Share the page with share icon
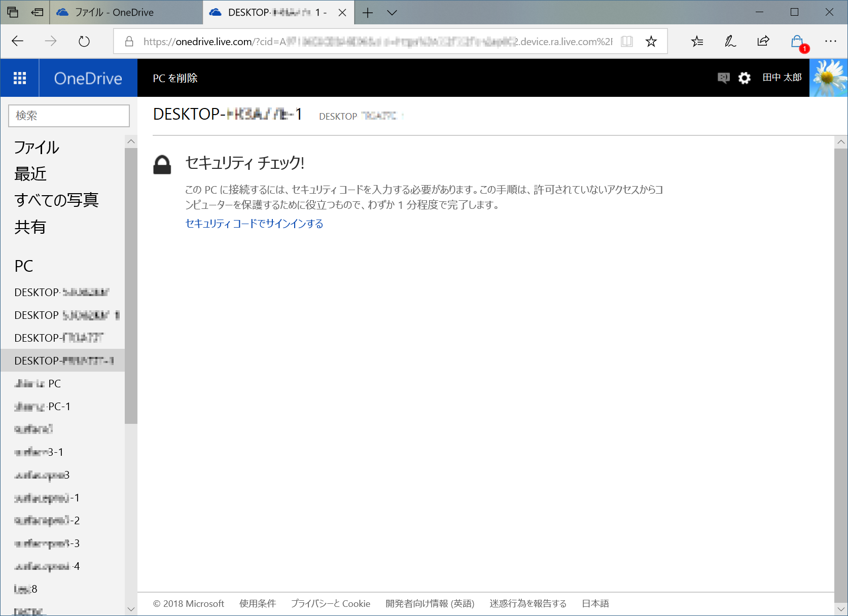The image size is (848, 616). [x=763, y=41]
